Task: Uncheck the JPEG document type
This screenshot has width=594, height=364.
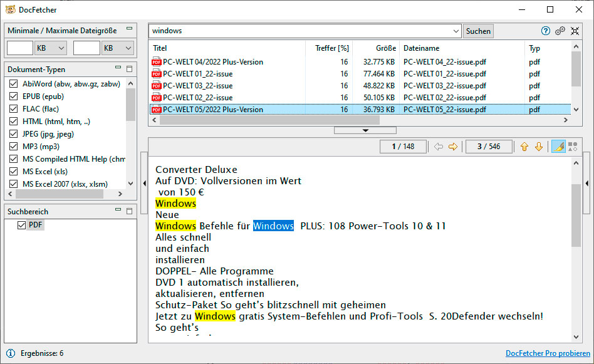Action: pyautogui.click(x=14, y=133)
